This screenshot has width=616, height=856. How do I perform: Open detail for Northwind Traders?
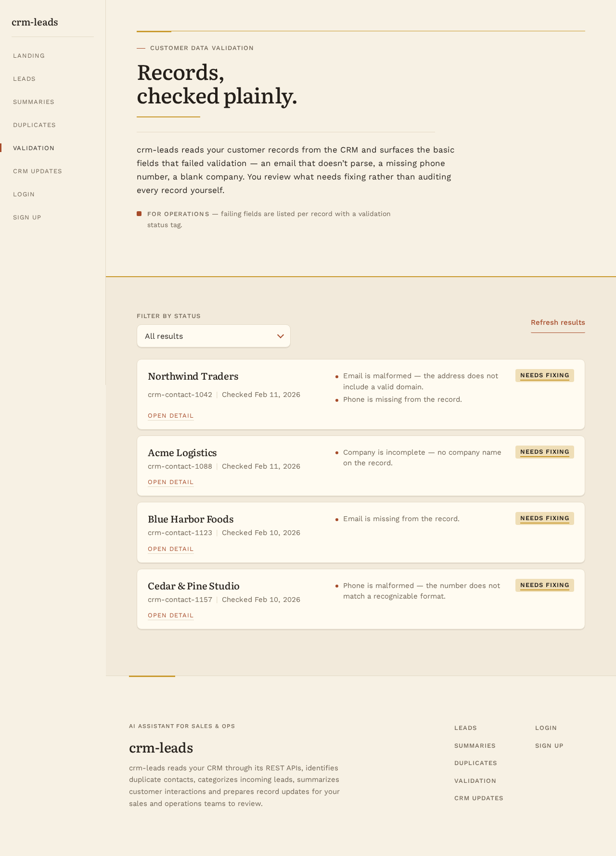coord(170,416)
